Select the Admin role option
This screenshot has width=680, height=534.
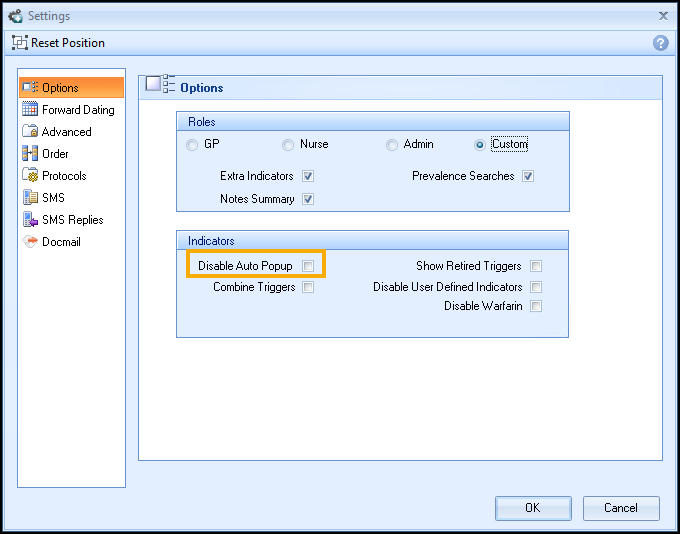tap(392, 145)
